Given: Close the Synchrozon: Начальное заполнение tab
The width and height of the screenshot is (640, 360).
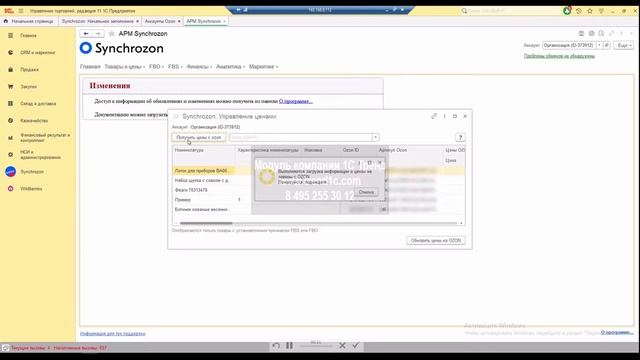Looking at the screenshot, I should (x=138, y=21).
